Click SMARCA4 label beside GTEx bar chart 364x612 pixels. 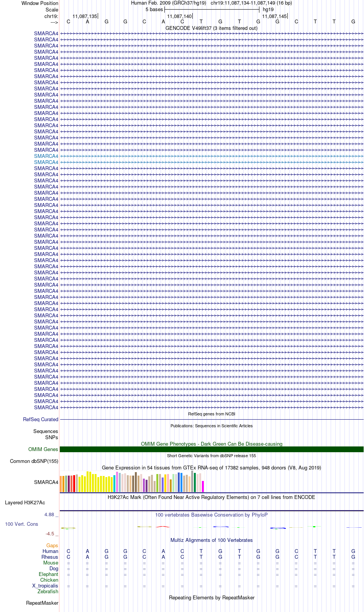[x=46, y=482]
